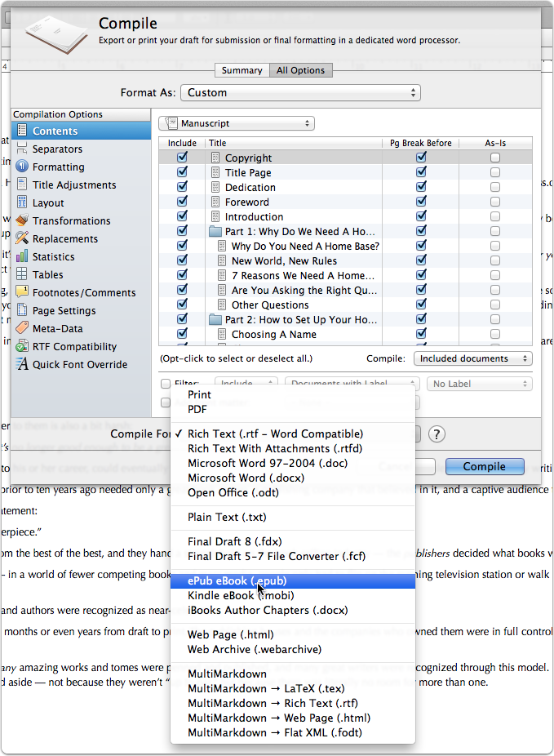The height and width of the screenshot is (756, 554).
Task: Open the Layout options pane
Action: (81, 203)
